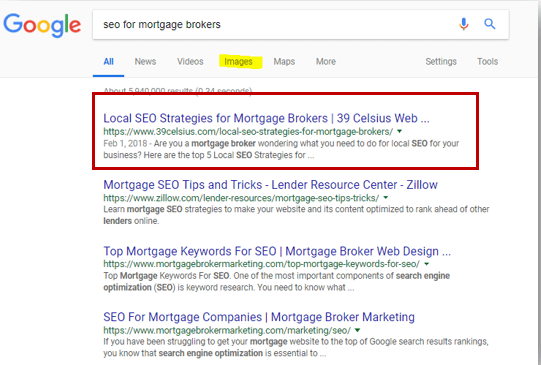Open the Zillow result URL dropdown arrow
The height and width of the screenshot is (365, 541).
click(x=386, y=198)
